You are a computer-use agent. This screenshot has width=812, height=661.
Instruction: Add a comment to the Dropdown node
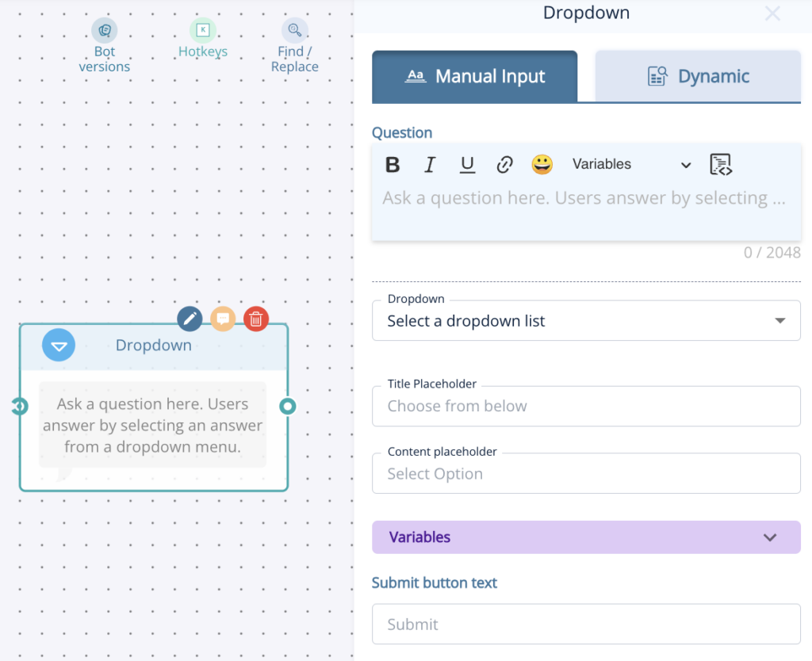click(223, 319)
